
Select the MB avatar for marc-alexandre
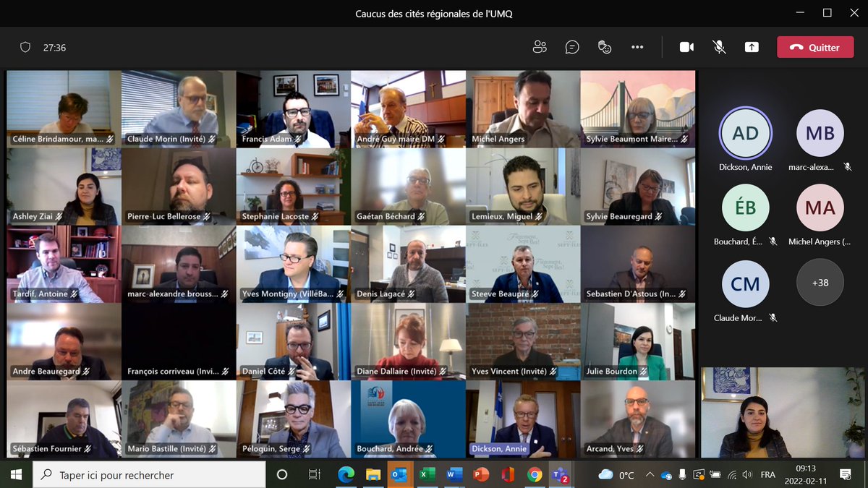(x=820, y=133)
